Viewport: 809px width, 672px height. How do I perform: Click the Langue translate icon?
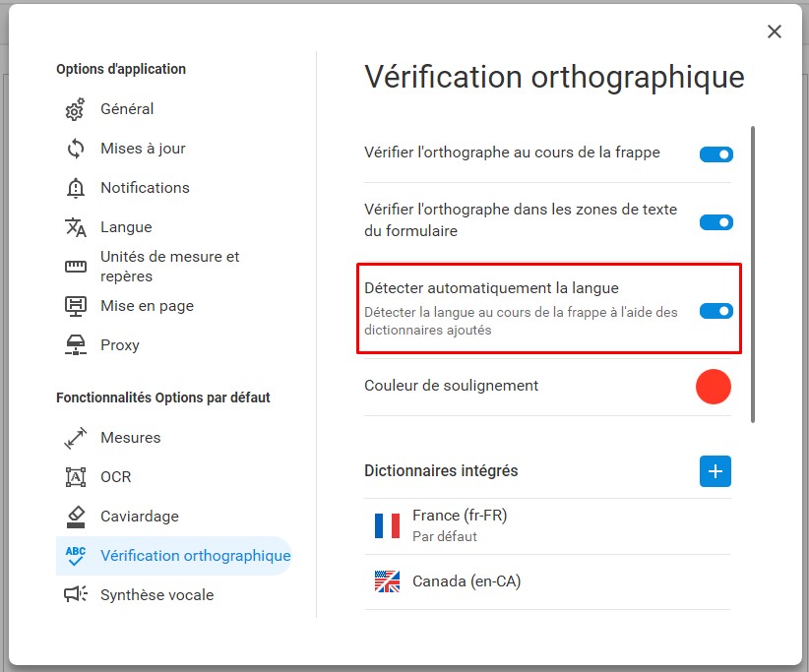tap(76, 227)
